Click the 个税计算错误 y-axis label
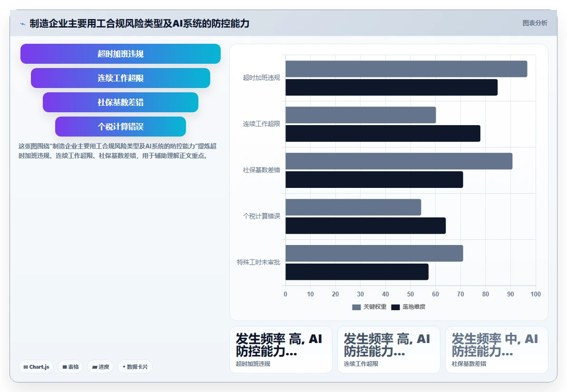Image resolution: width=567 pixels, height=392 pixels. (x=262, y=216)
